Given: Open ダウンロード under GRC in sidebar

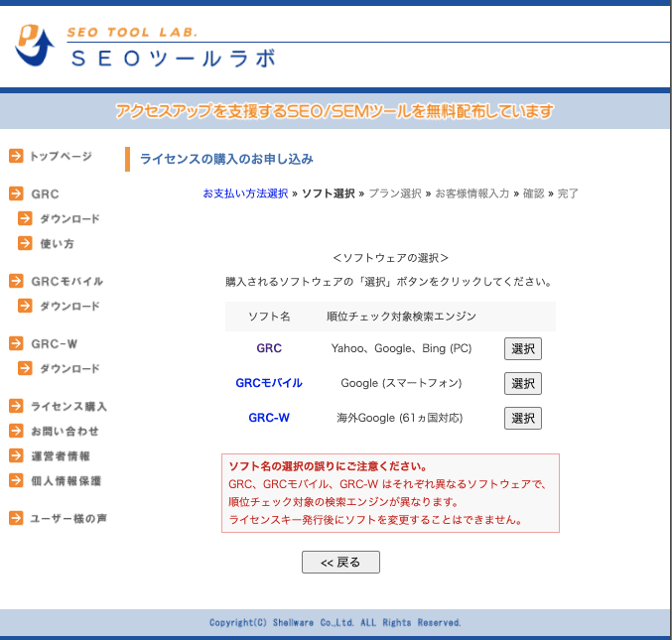Looking at the screenshot, I should pyautogui.click(x=69, y=219).
